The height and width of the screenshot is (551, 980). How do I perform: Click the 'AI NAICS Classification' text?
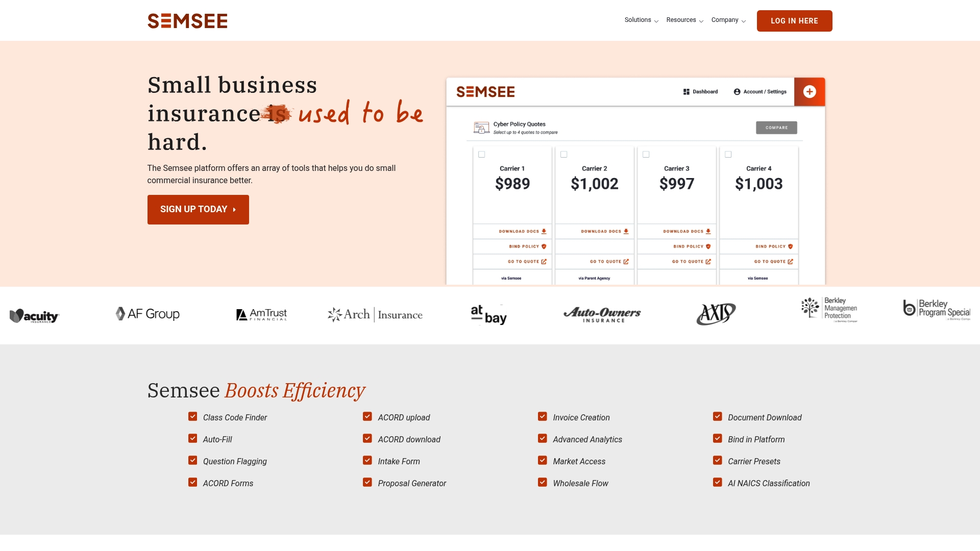click(x=769, y=484)
